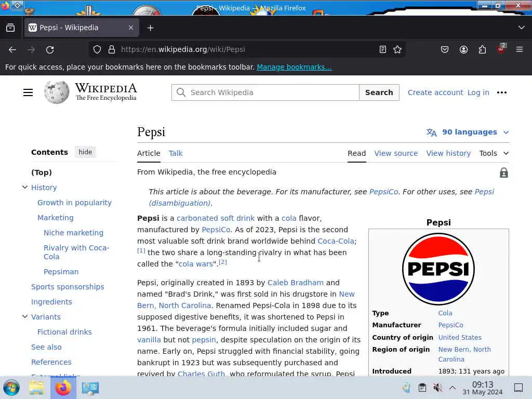This screenshot has height=399, width=532.
Task: Open a new tab with the plus button
Action: pyautogui.click(x=150, y=28)
